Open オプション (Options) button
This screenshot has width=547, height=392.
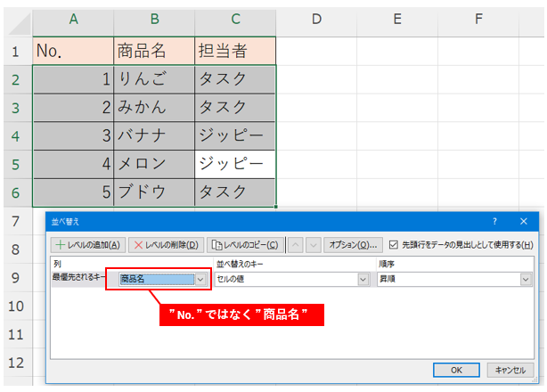tap(353, 244)
